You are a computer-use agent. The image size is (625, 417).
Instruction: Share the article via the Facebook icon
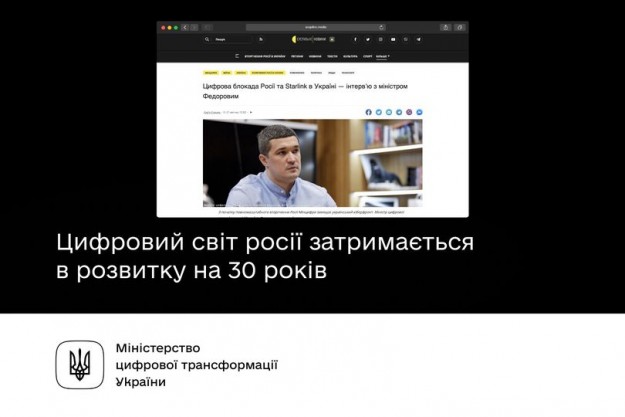pyautogui.click(x=368, y=112)
